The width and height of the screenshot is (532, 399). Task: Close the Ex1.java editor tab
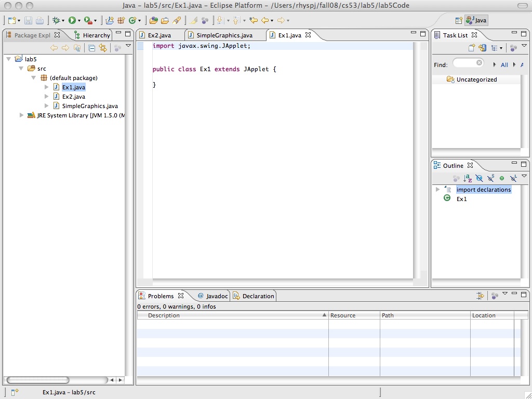308,35
